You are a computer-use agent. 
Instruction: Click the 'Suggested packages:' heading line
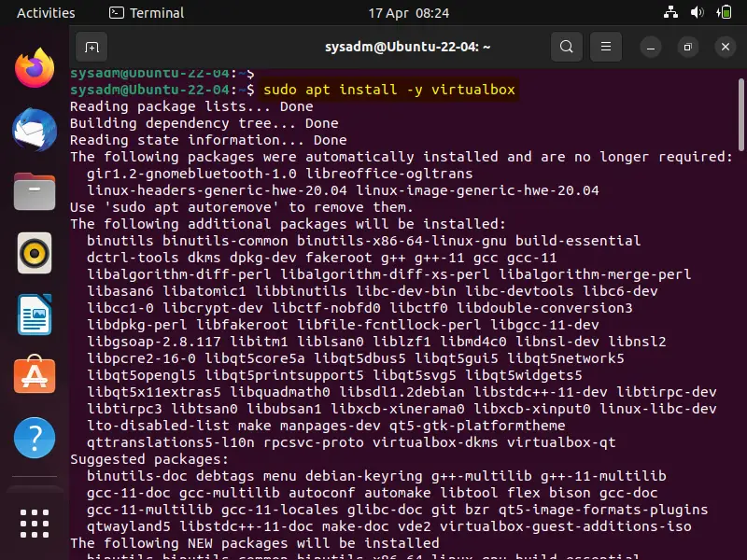pos(149,459)
